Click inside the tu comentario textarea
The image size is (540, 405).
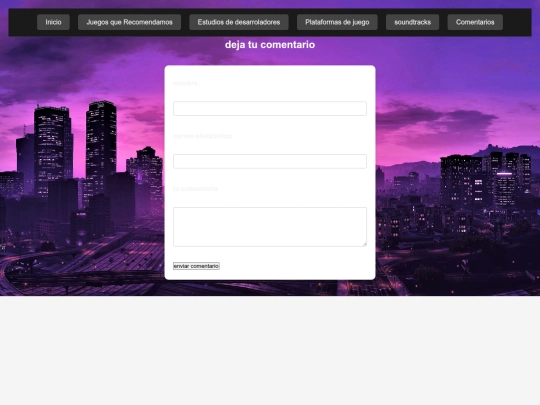pos(270,227)
